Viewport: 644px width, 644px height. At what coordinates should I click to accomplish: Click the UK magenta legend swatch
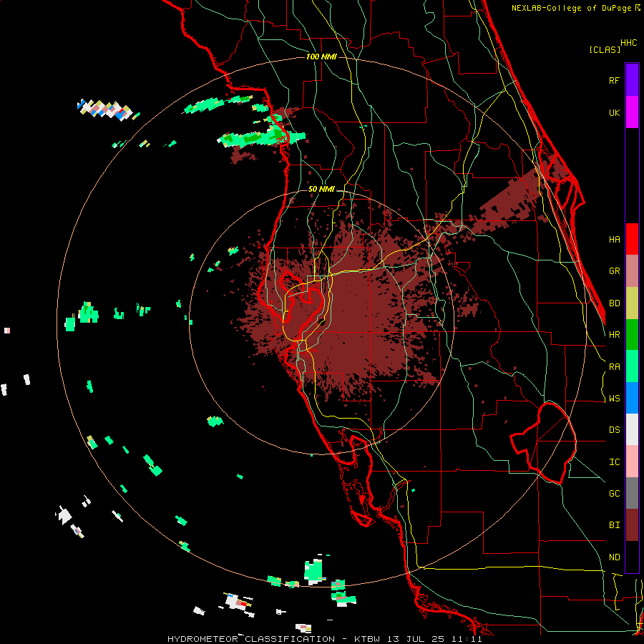point(632,112)
